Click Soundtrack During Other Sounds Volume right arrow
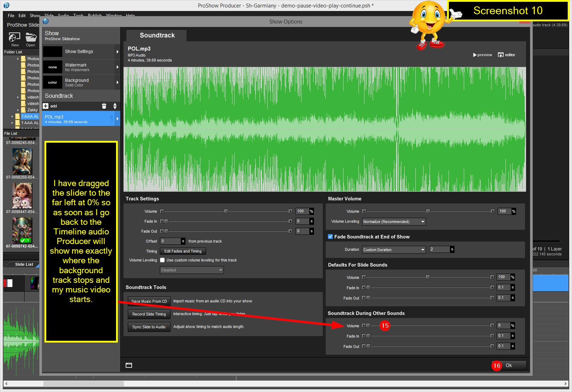The image size is (572, 392). pos(492,325)
